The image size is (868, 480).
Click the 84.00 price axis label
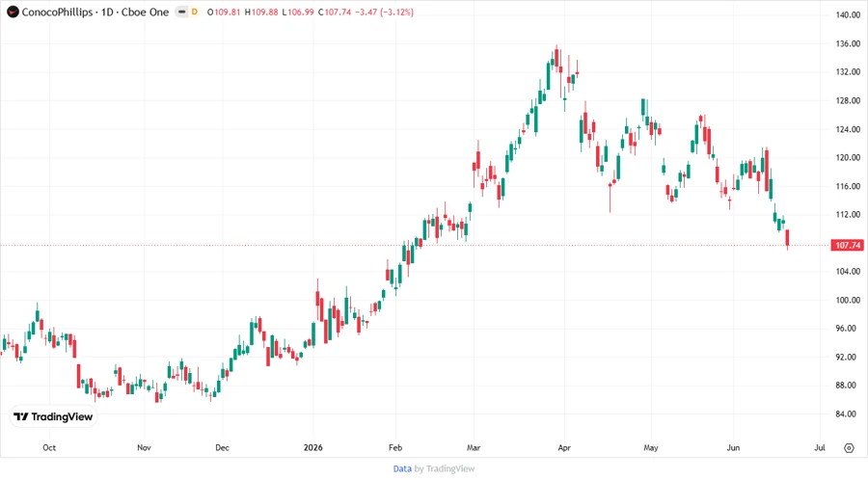coord(848,414)
